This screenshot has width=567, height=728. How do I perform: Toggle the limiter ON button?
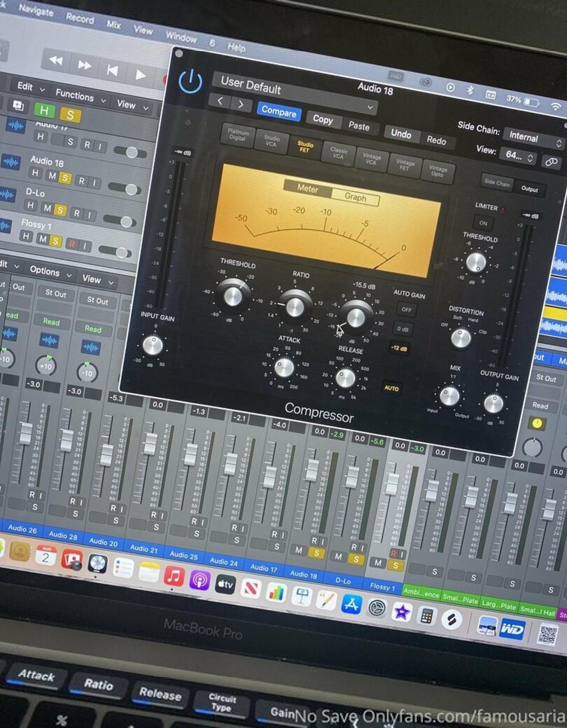click(483, 223)
